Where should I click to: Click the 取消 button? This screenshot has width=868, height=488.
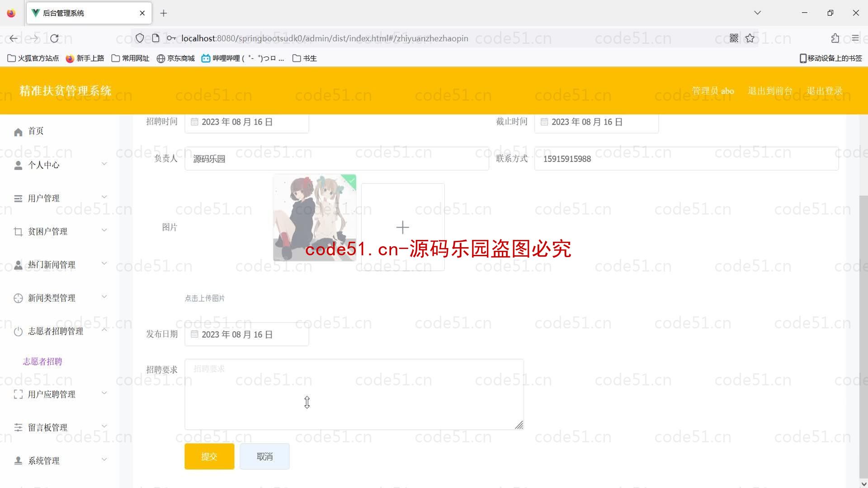264,456
